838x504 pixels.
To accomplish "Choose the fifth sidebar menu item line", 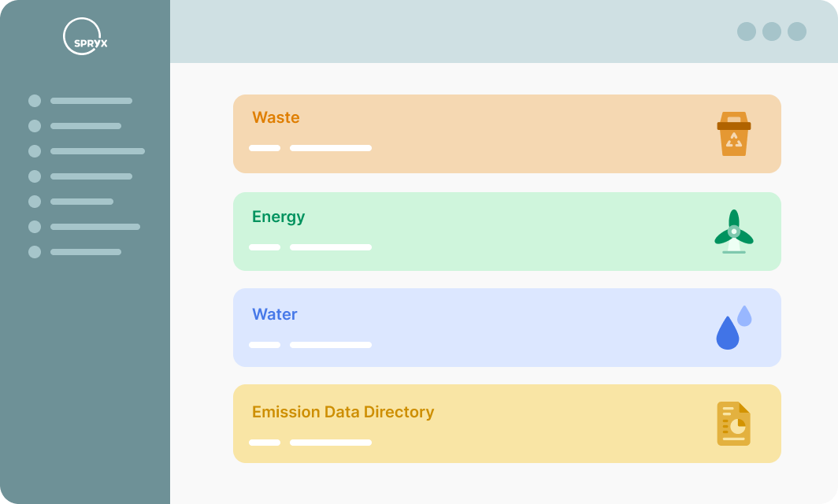I will coord(82,202).
